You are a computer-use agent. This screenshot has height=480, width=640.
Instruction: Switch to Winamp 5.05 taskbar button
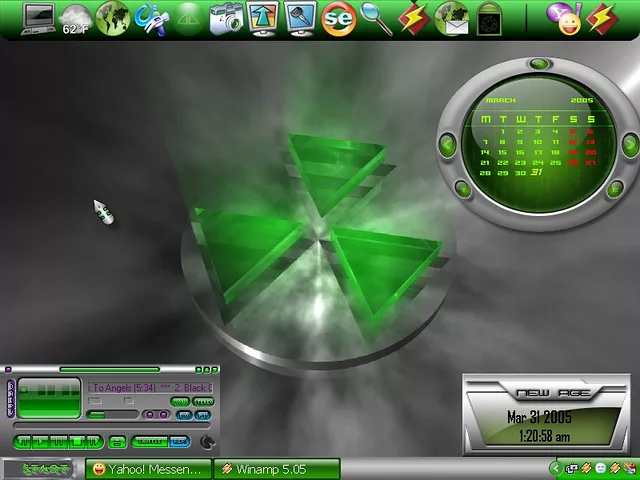277,469
